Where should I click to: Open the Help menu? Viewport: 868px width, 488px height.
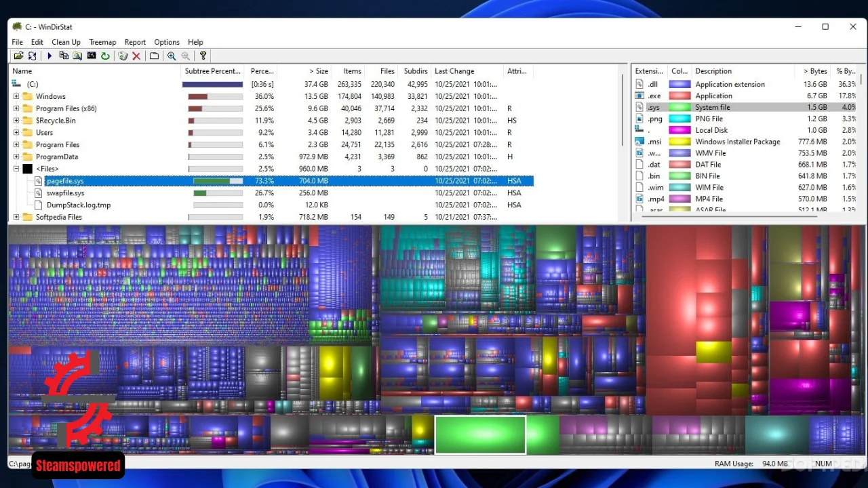195,42
